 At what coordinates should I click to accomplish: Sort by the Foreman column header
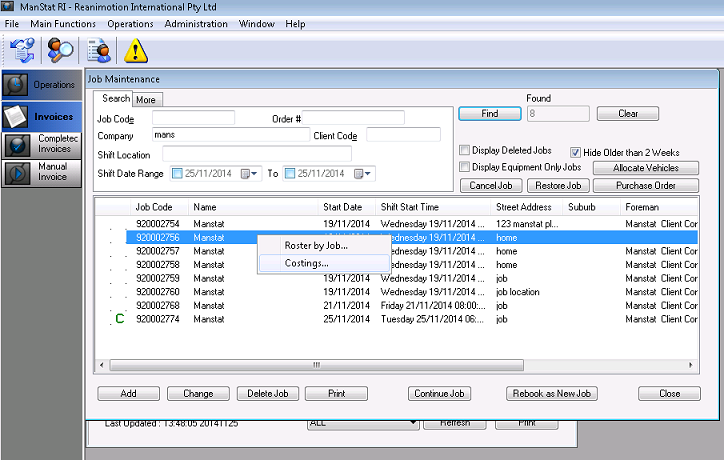coord(659,207)
